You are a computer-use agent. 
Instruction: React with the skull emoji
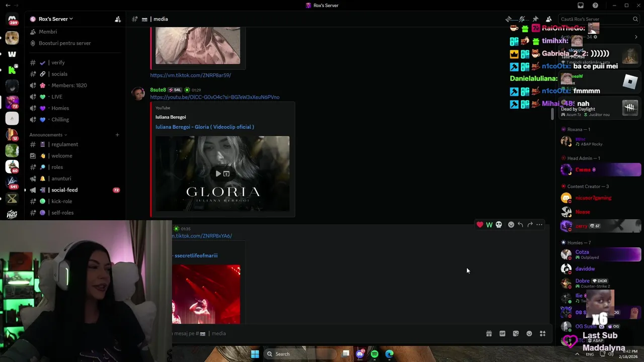click(x=499, y=225)
